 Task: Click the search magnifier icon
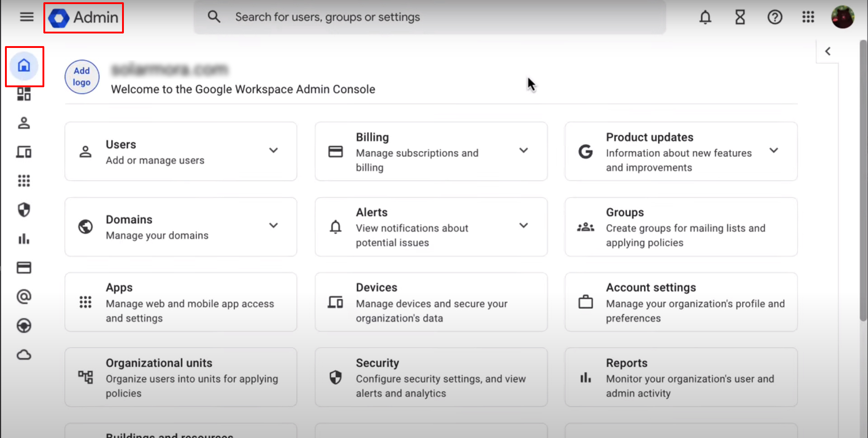click(x=214, y=17)
